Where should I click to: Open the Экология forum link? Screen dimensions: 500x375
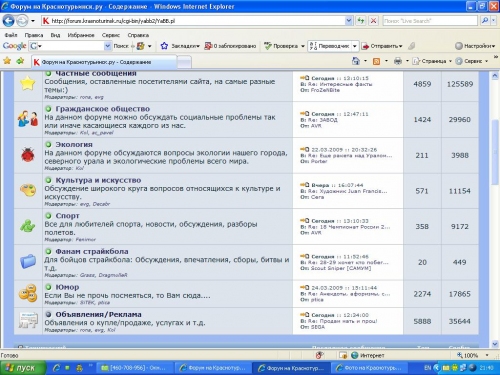point(74,144)
